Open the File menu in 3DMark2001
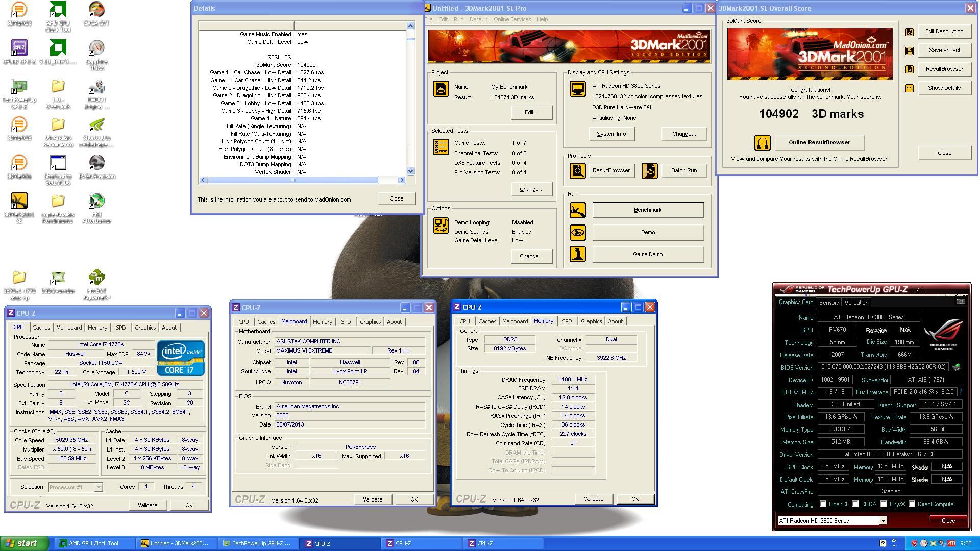 (x=429, y=19)
